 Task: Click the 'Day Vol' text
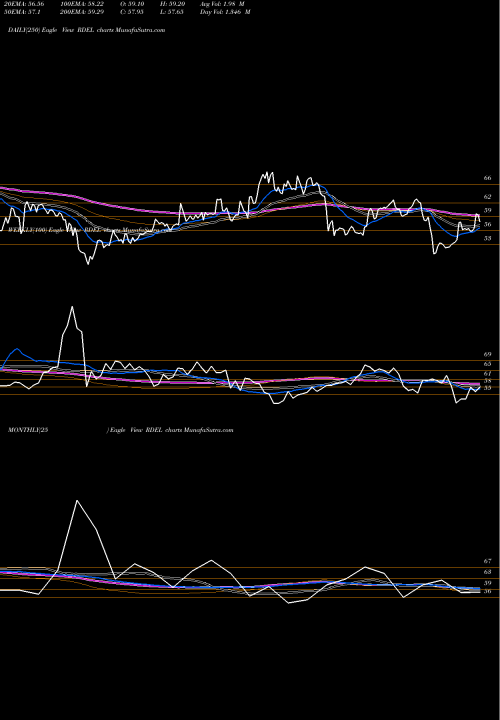[x=225, y=12]
